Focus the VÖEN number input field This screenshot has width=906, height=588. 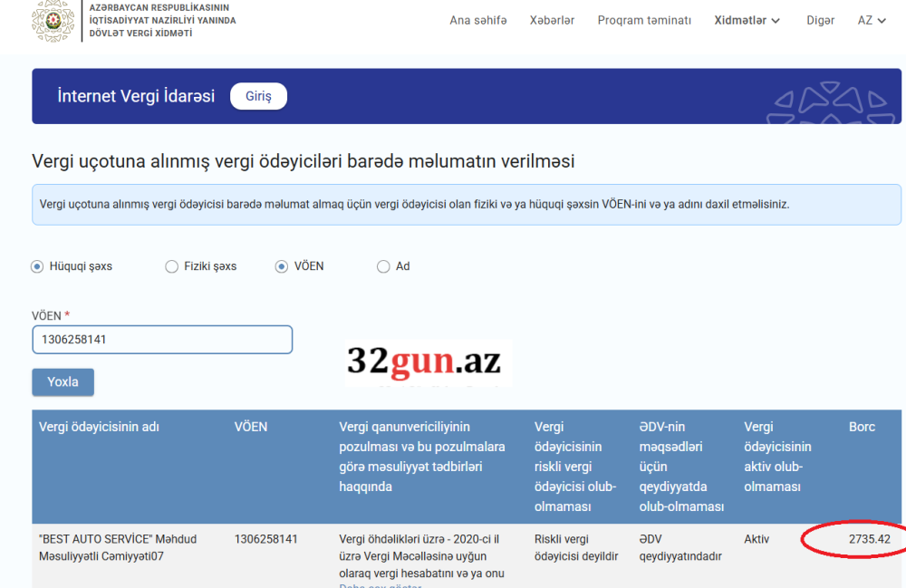162,340
